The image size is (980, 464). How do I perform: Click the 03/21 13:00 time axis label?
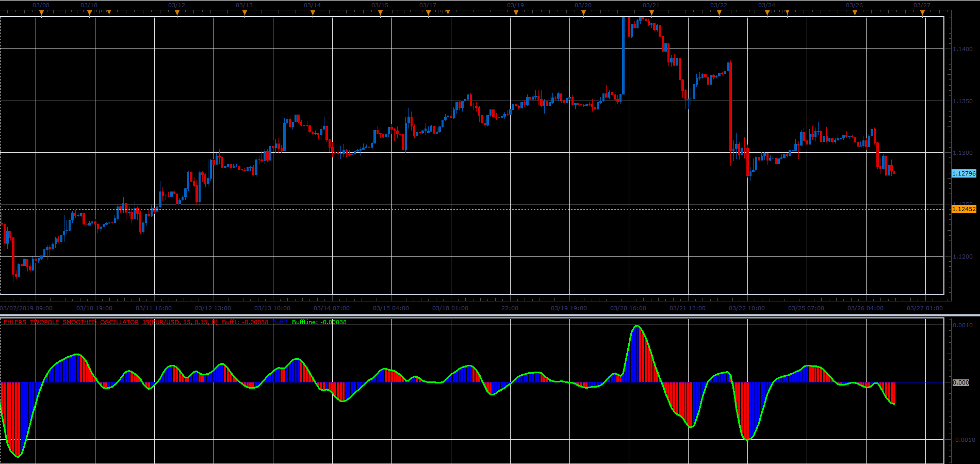pyautogui.click(x=688, y=308)
